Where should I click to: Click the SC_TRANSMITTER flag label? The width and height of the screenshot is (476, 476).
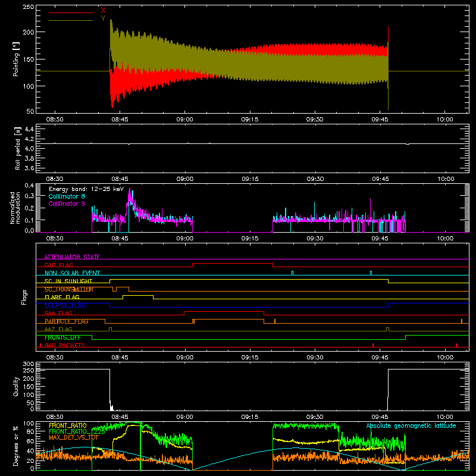68,289
